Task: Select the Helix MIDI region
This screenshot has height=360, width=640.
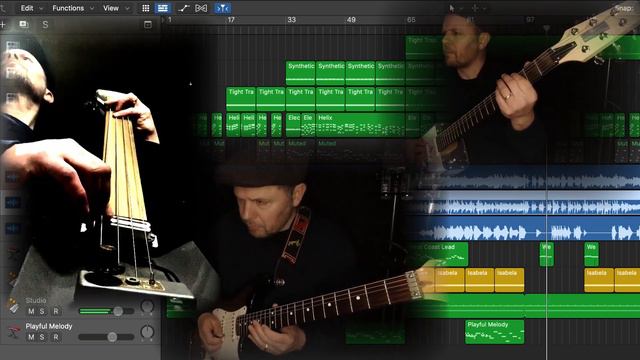Action: tap(360, 125)
